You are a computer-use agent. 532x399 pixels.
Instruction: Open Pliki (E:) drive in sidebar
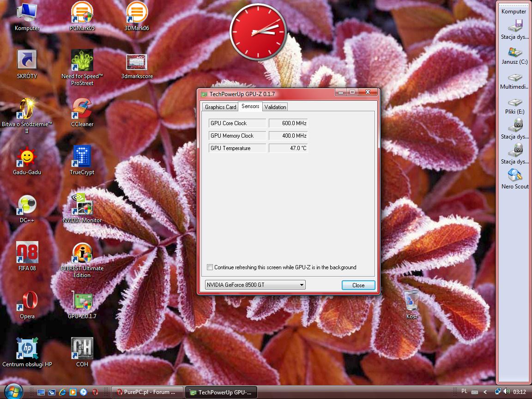point(515,106)
